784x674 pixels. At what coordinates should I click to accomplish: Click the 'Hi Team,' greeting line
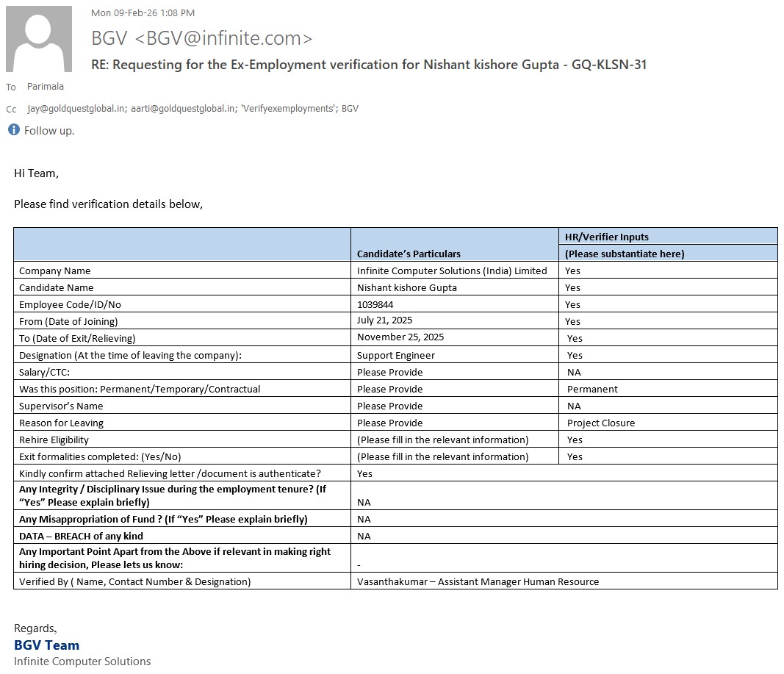[36, 173]
